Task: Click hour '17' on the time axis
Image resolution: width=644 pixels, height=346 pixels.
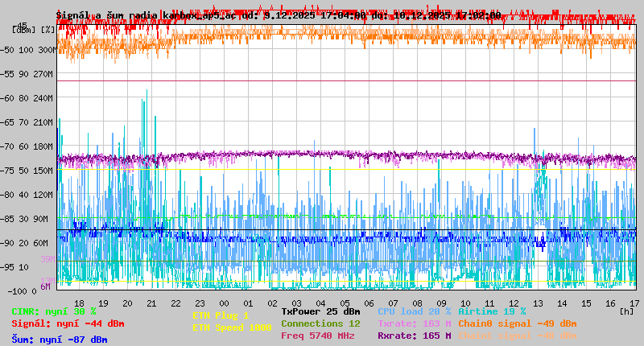Action: point(634,303)
